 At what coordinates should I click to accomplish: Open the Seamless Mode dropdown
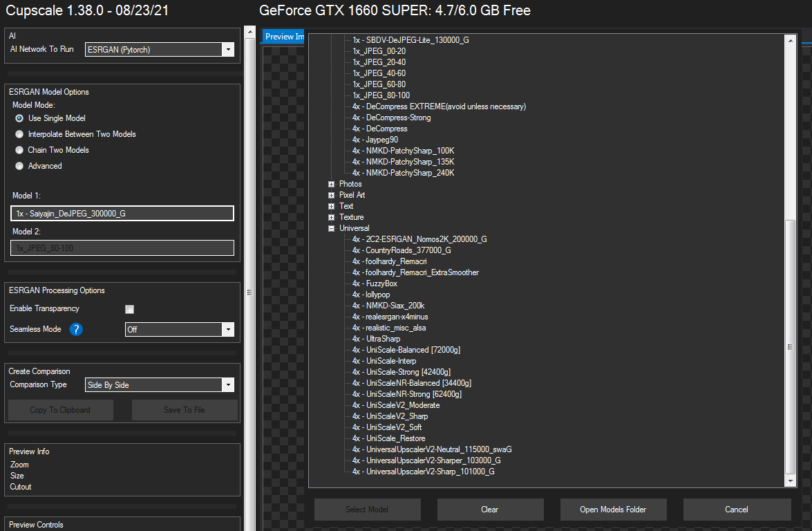point(180,330)
